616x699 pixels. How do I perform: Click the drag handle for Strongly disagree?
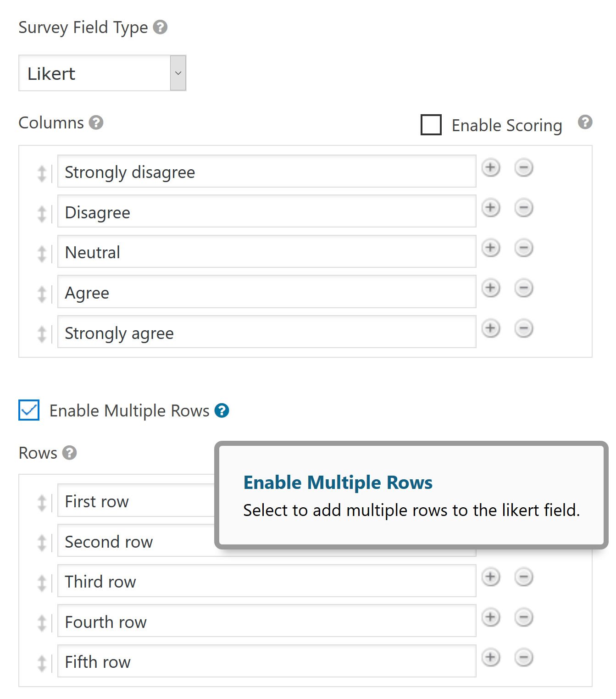42,173
